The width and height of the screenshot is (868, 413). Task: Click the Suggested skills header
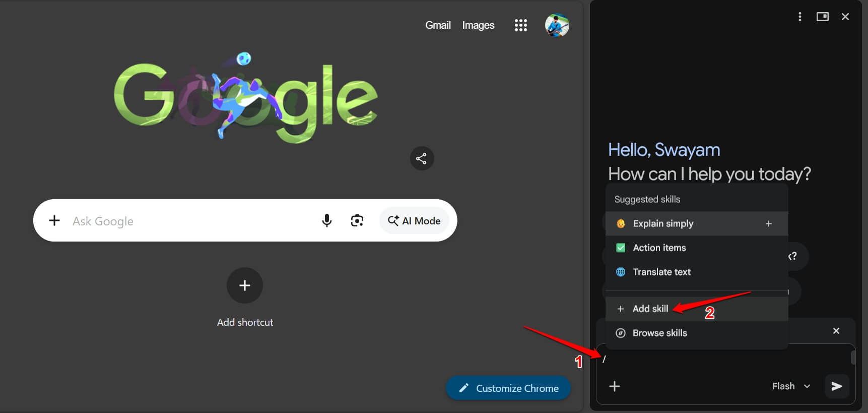647,199
